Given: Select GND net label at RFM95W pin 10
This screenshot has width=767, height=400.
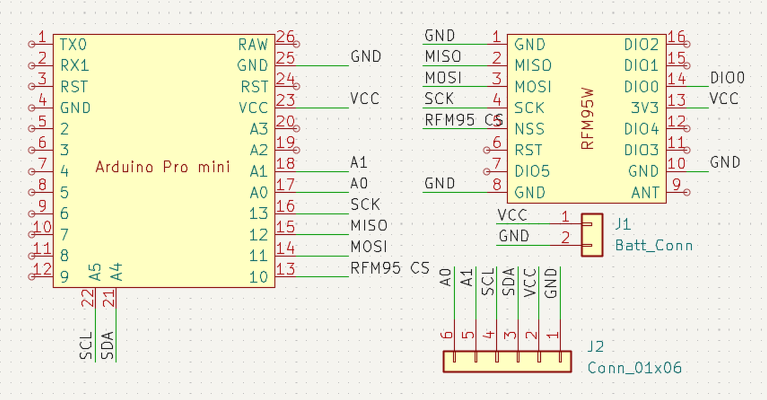Looking at the screenshot, I should (x=725, y=162).
